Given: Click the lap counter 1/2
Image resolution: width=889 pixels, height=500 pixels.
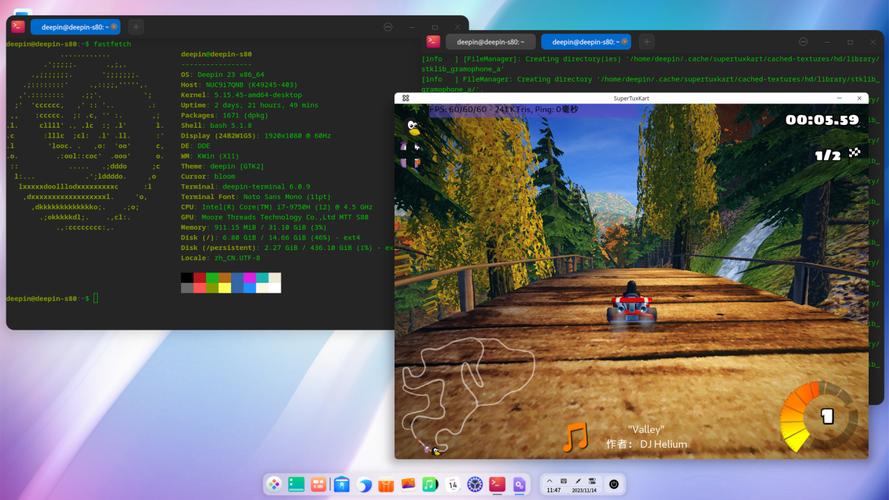Looking at the screenshot, I should tap(827, 155).
